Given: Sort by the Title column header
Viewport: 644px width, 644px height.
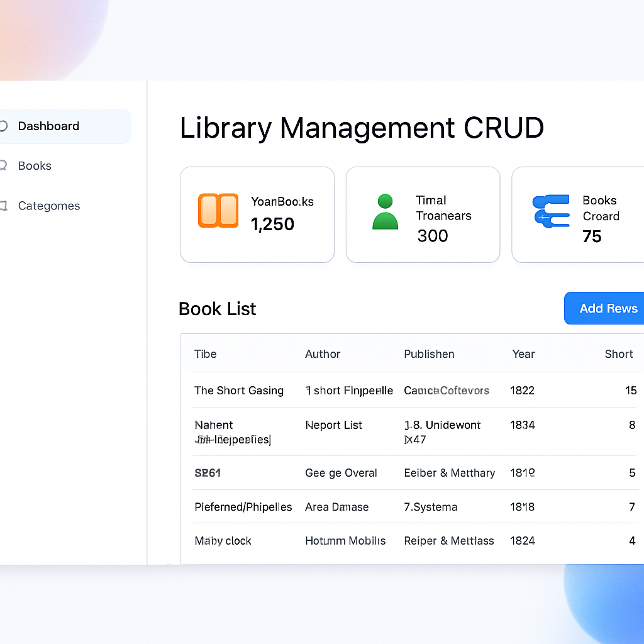Looking at the screenshot, I should [x=205, y=354].
